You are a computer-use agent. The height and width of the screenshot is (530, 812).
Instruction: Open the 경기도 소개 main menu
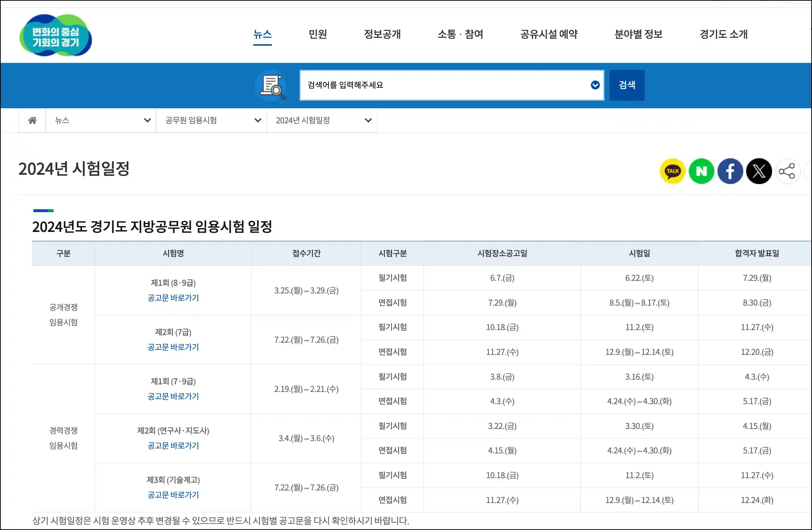[724, 34]
